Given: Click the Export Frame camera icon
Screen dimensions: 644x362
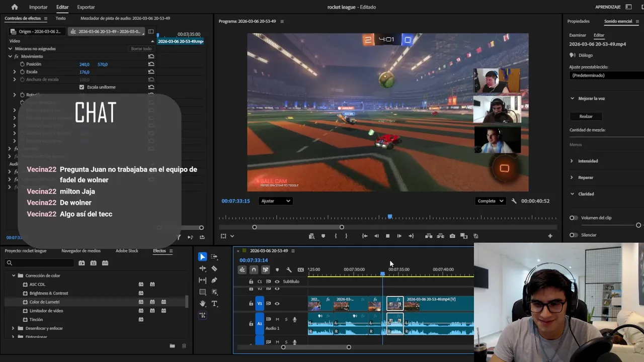Looking at the screenshot, I should coord(452,236).
